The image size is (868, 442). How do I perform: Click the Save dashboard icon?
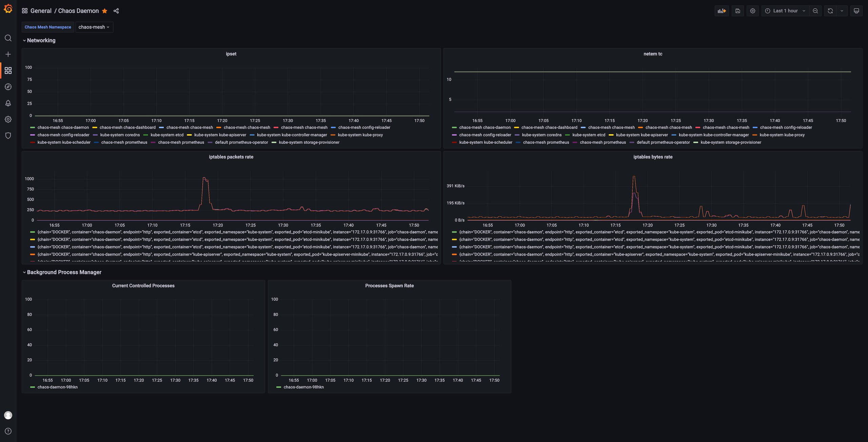point(737,11)
